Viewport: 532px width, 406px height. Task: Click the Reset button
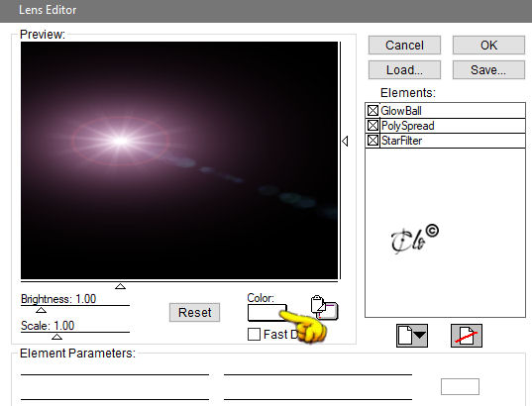click(x=195, y=312)
